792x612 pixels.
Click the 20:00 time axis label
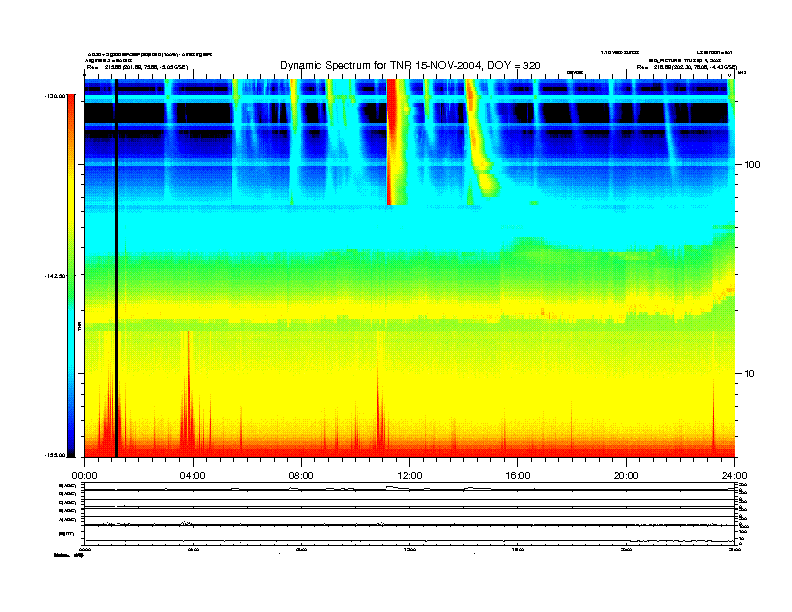tap(626, 476)
